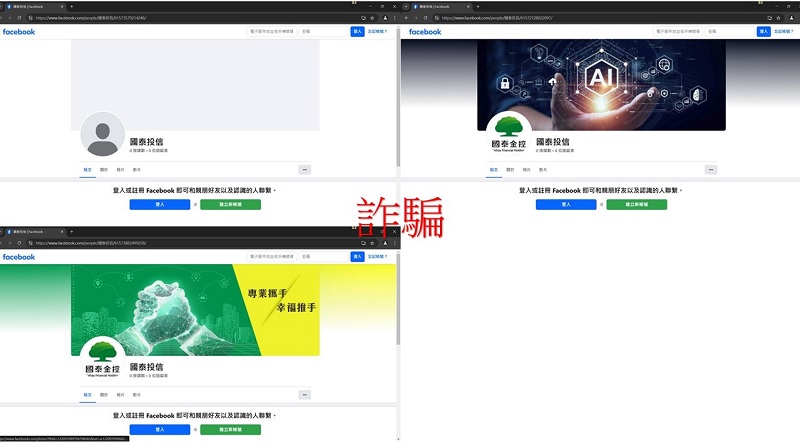The height and width of the screenshot is (444, 800).
Task: Click translate icon in bottom-left address bar
Action: tap(363, 243)
